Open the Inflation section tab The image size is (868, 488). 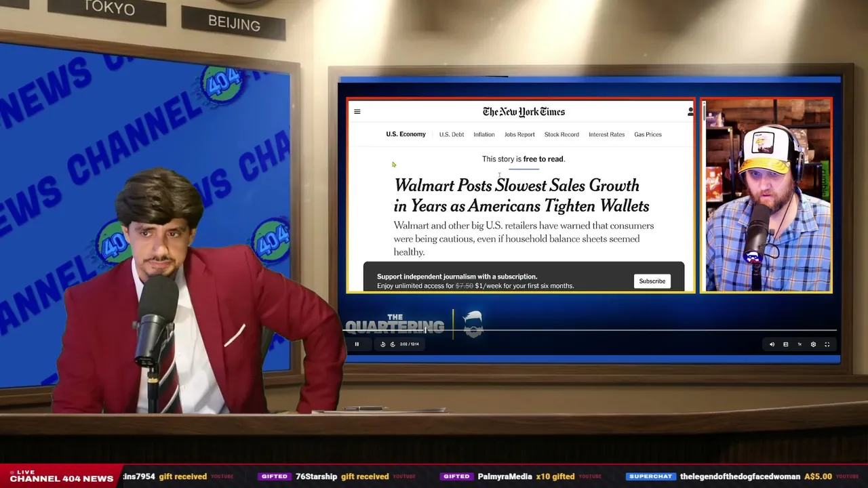tap(484, 134)
